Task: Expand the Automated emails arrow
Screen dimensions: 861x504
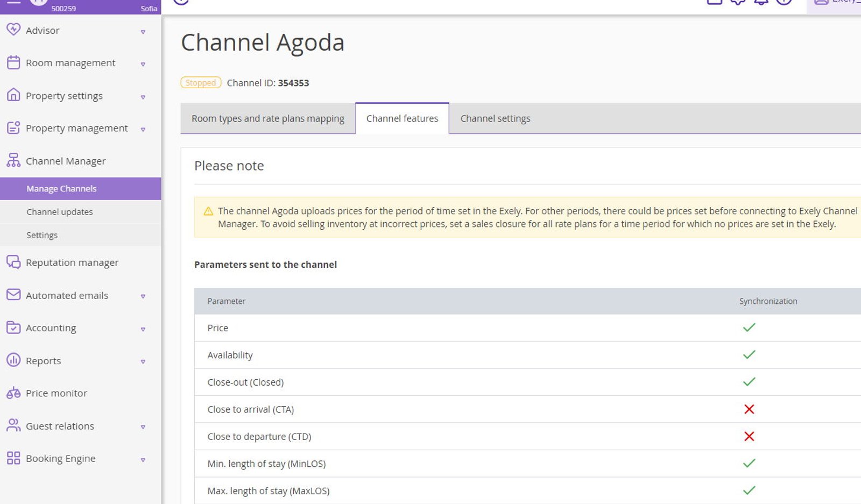Action: (x=143, y=296)
